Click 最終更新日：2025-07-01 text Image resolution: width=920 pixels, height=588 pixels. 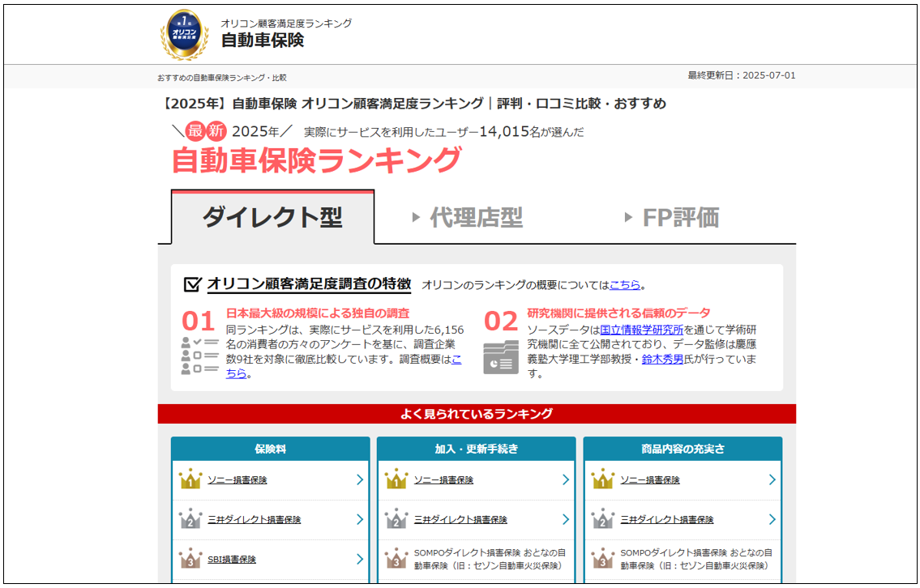click(x=742, y=75)
